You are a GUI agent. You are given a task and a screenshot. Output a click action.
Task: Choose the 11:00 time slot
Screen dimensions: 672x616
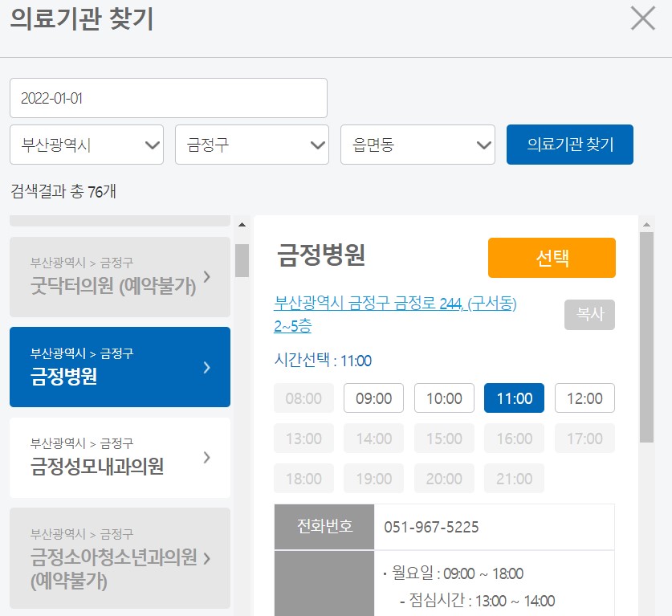pos(515,398)
